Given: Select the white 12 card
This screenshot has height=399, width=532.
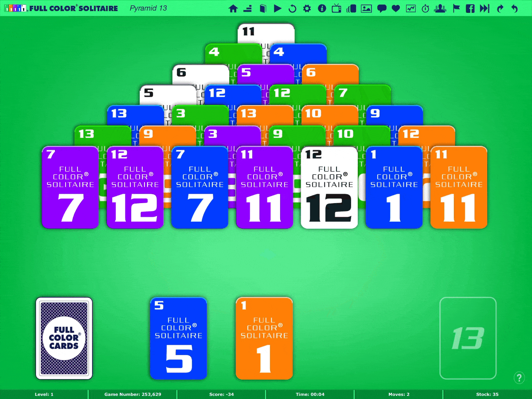Looking at the screenshot, I should pos(329,188).
